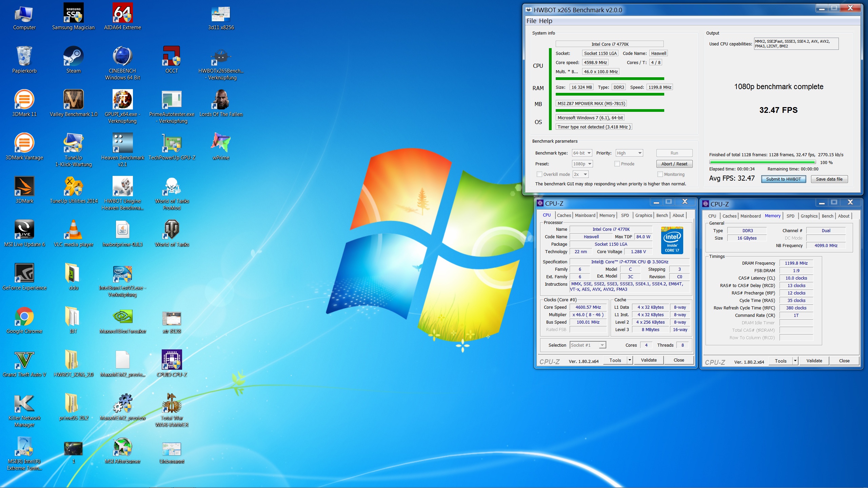Viewport: 868px width, 488px height.
Task: Click the Used CPU capabilities text box
Action: [796, 44]
